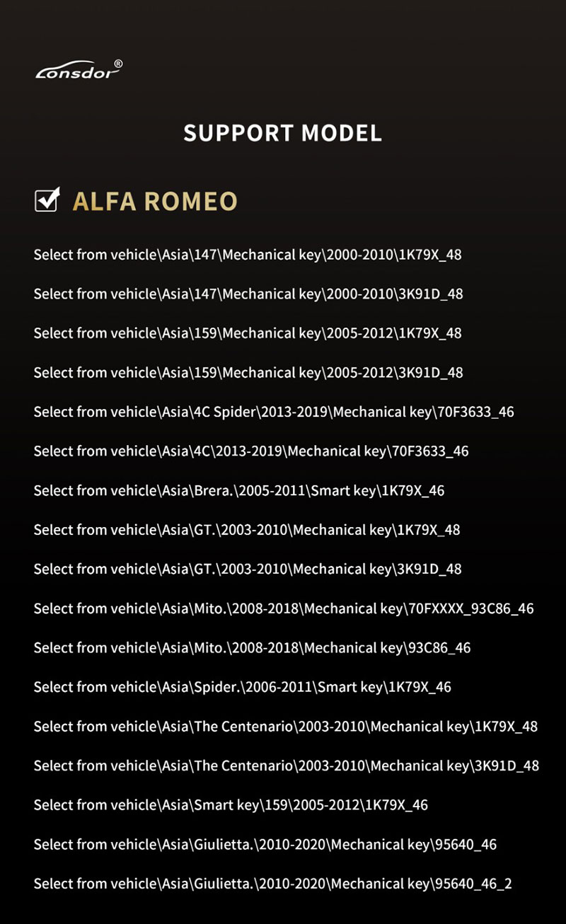
Task: Click the Lonsdor logo
Action: (79, 69)
